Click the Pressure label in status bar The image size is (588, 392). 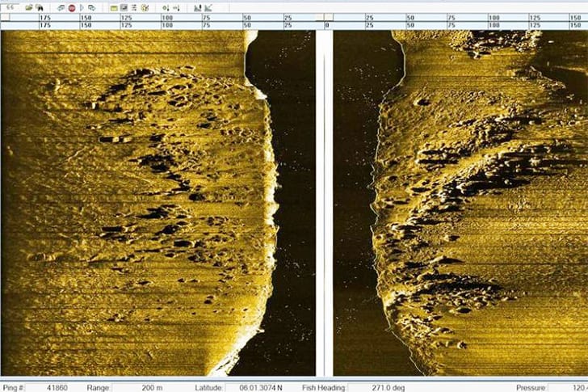coord(531,387)
